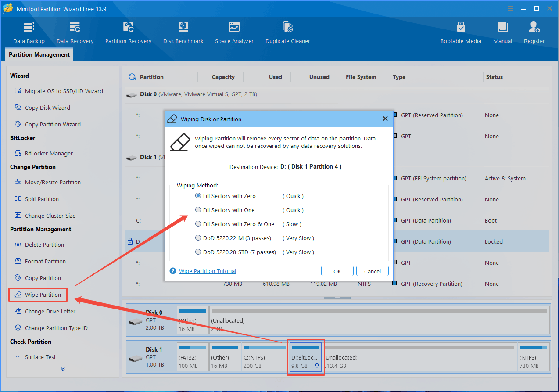The width and height of the screenshot is (559, 392).
Task: Select Disk 0 (Other) 16 MB block
Action: point(193,320)
